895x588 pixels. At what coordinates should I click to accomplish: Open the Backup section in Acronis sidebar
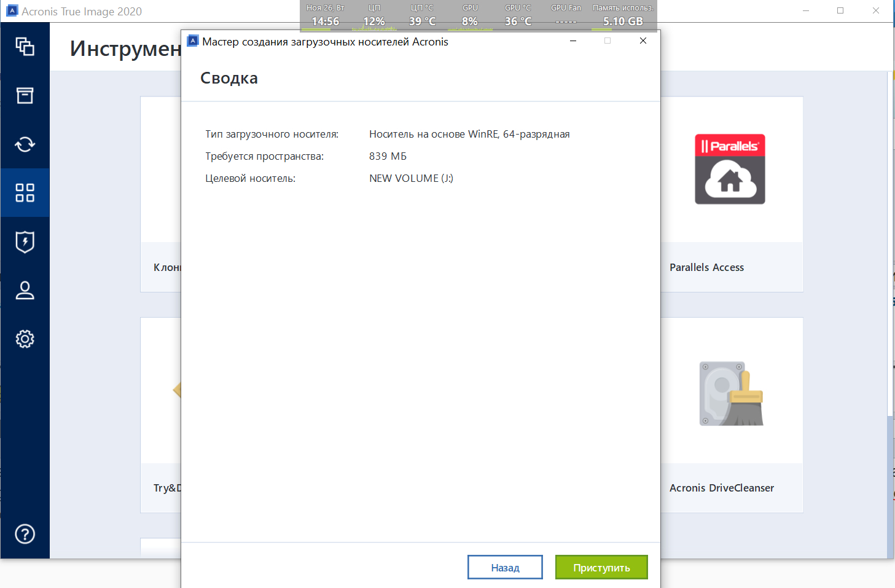pyautogui.click(x=25, y=47)
